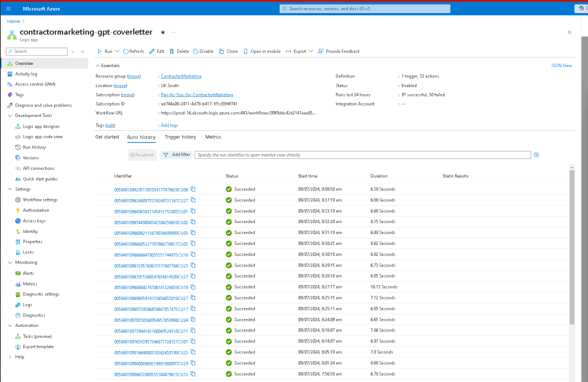This screenshot has width=588, height=382.
Task: Toggle the favorite star beside the logic app name
Action: 163,32
